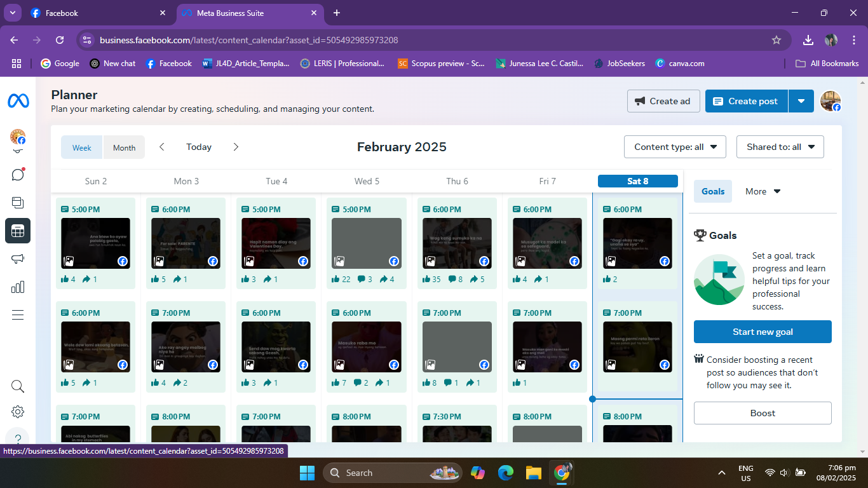Click the Meta logo in the sidebar
The width and height of the screenshot is (868, 488).
pos(18,100)
